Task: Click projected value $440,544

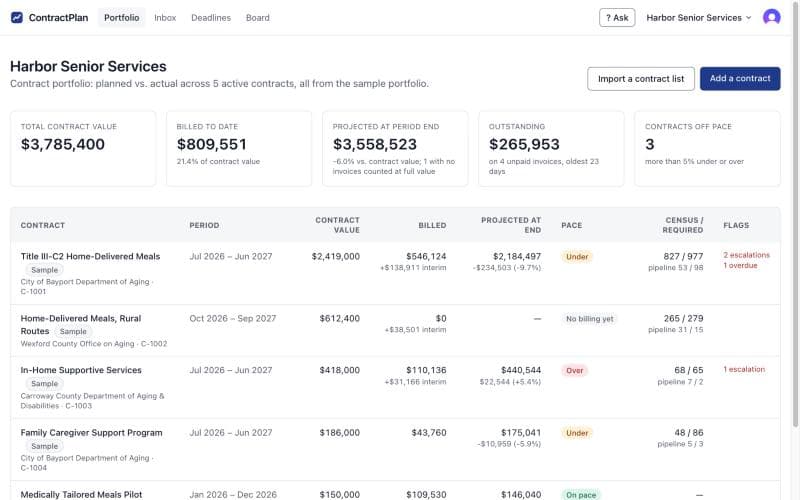Action: [x=521, y=370]
